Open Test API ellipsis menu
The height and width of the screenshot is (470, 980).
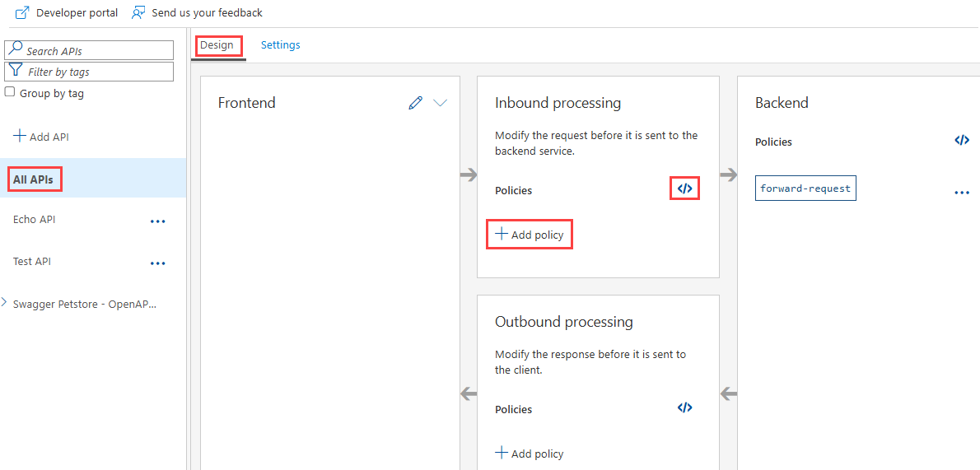coord(158,263)
